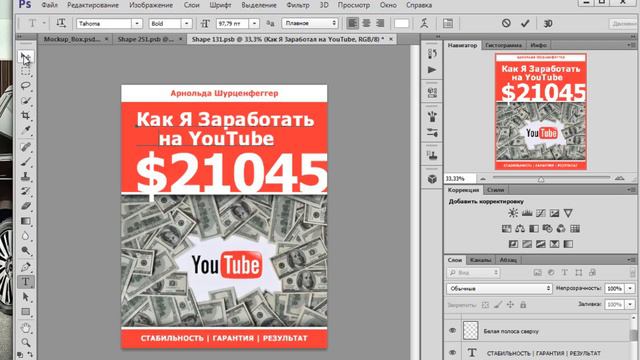Select the Lasso tool
The width and height of the screenshot is (640, 360).
(x=25, y=86)
